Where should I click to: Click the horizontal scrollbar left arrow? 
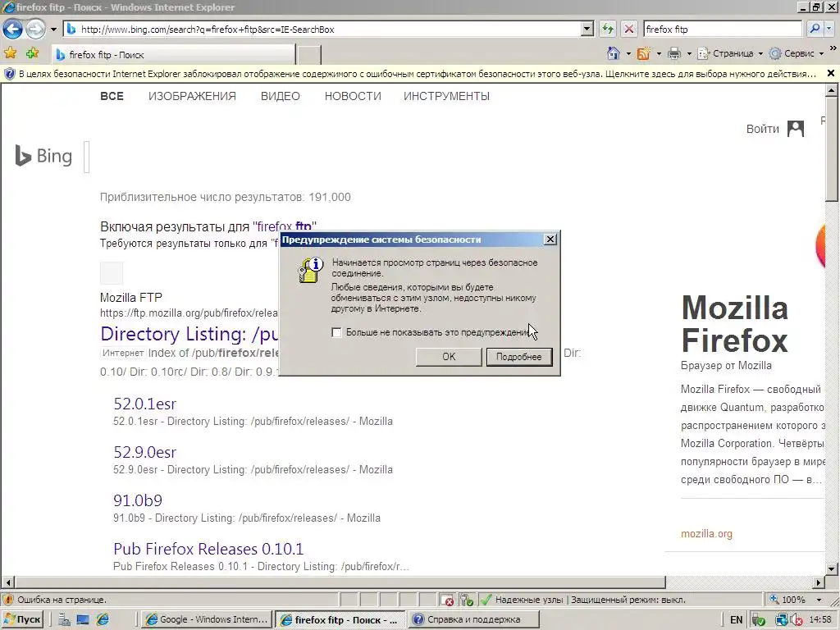pyautogui.click(x=8, y=582)
